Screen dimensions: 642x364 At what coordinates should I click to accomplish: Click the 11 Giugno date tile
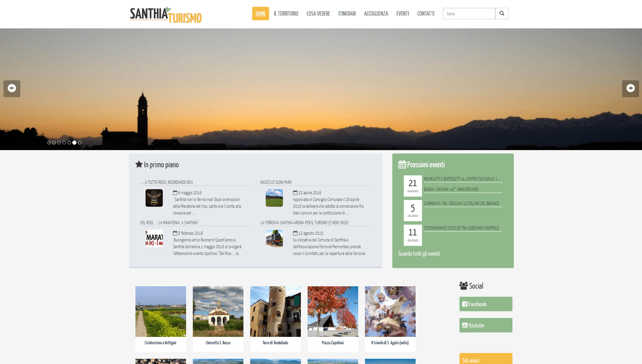coord(412,235)
